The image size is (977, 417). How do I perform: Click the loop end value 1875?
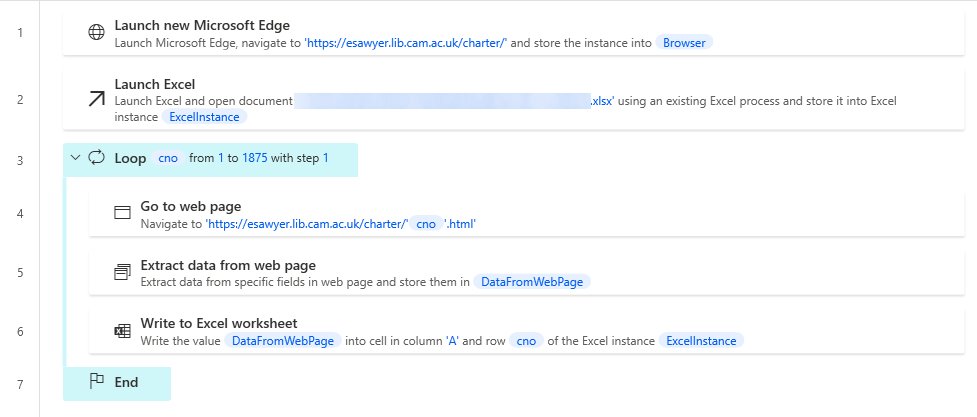(x=255, y=158)
